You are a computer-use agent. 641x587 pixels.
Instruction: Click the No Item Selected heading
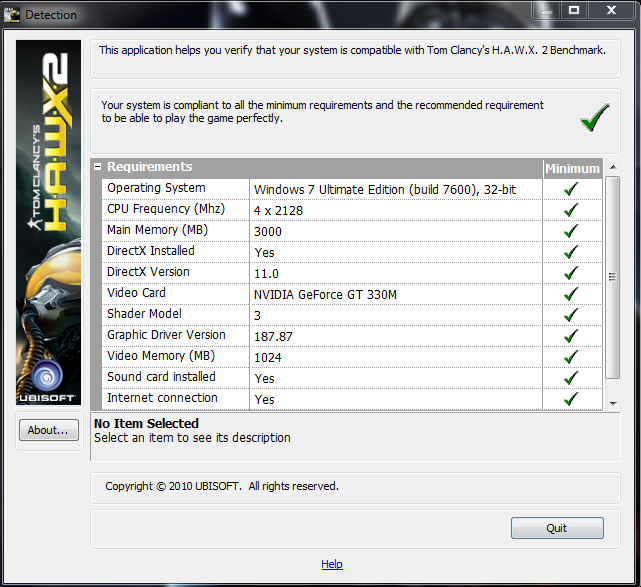(x=146, y=423)
